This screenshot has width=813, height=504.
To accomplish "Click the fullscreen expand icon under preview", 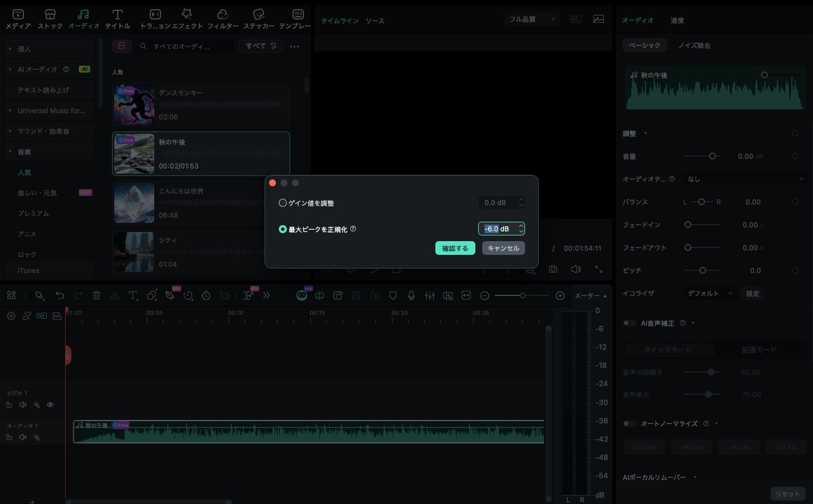I will (x=599, y=269).
